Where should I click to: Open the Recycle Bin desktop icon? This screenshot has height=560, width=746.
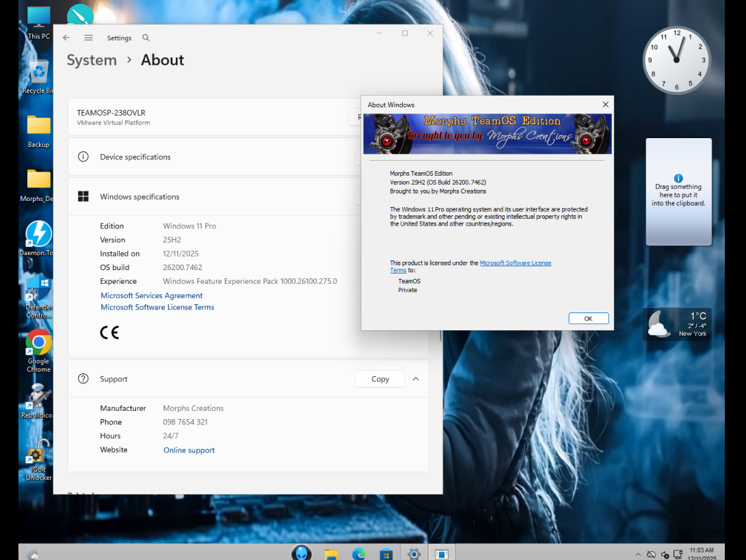click(x=38, y=77)
